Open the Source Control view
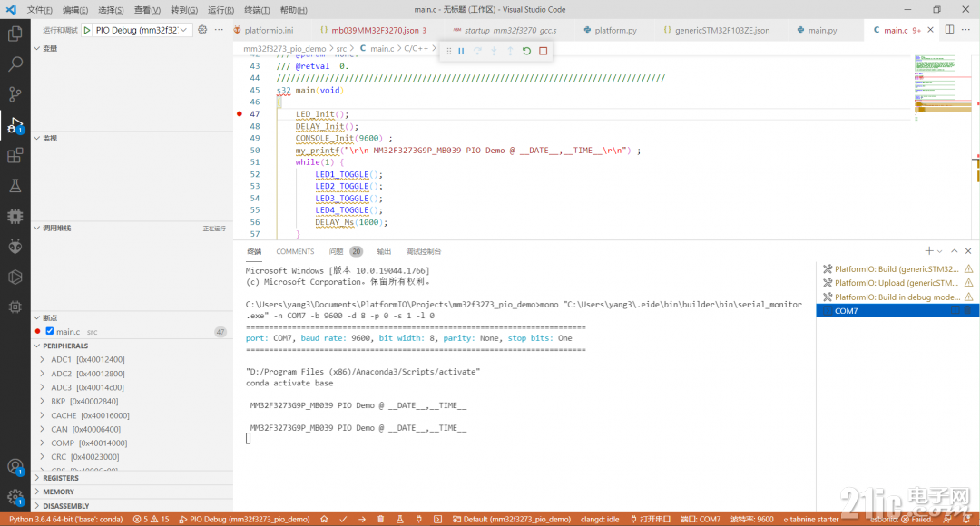 click(15, 94)
